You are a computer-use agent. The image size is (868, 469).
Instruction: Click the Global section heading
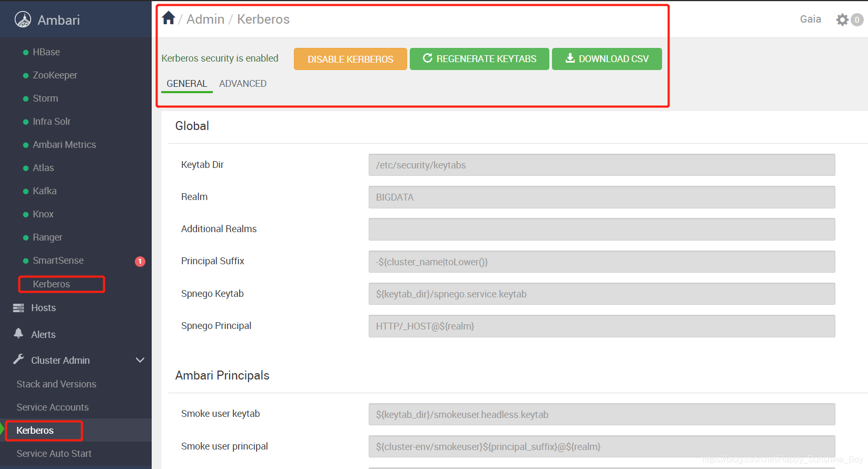(x=192, y=126)
